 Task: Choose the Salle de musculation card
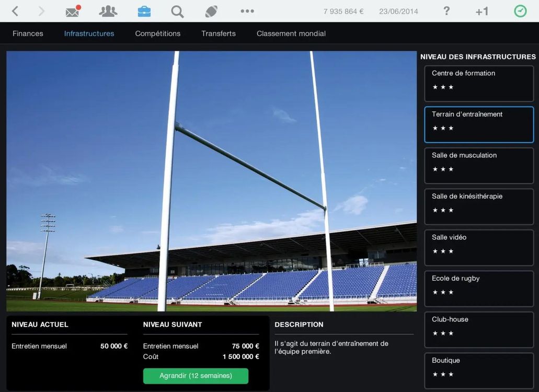click(479, 166)
